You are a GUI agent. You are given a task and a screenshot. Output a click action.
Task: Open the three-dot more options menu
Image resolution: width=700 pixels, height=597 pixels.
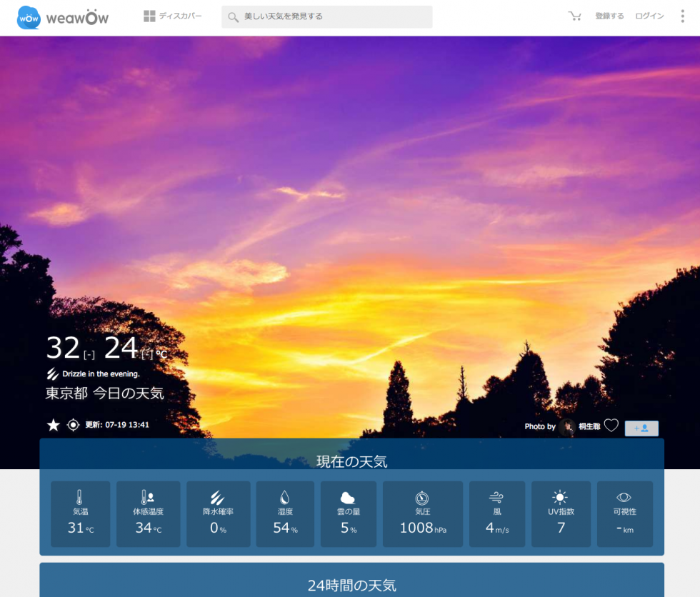(x=682, y=16)
